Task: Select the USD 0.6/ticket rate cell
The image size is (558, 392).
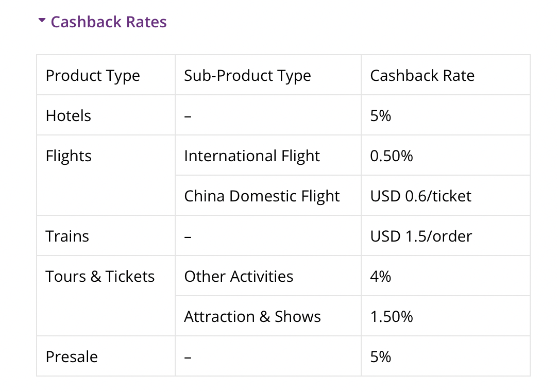Action: pyautogui.click(x=420, y=196)
